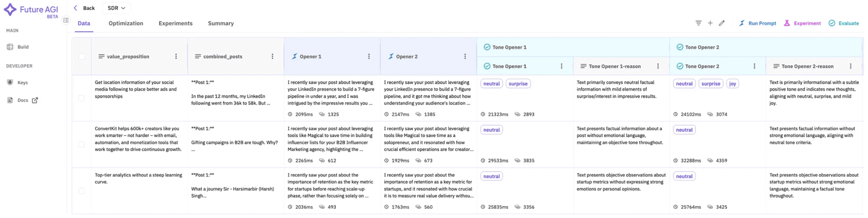Select the ConvertKit row checkbox
This screenshot has width=868, height=218.
(x=82, y=144)
